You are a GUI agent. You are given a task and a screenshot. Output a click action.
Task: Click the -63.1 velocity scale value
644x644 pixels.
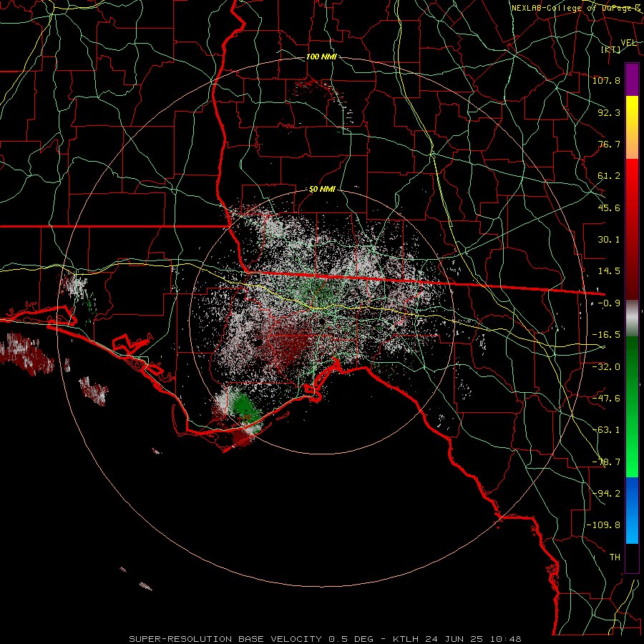pyautogui.click(x=606, y=430)
